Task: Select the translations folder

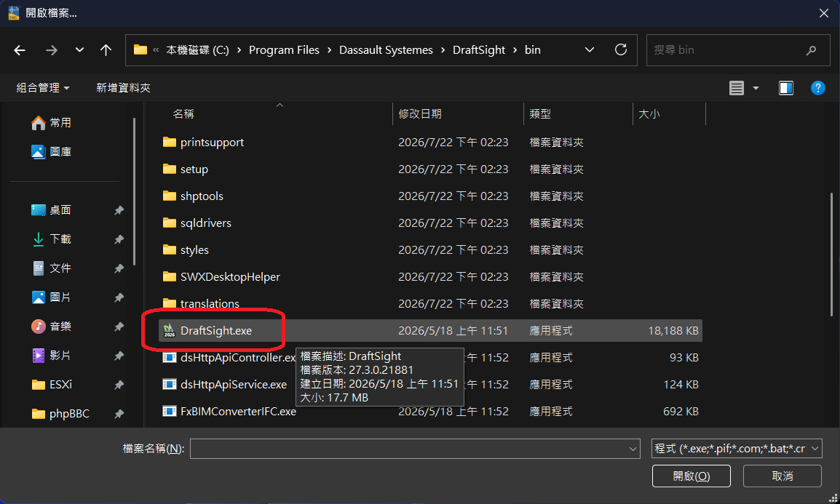Action: [210, 303]
